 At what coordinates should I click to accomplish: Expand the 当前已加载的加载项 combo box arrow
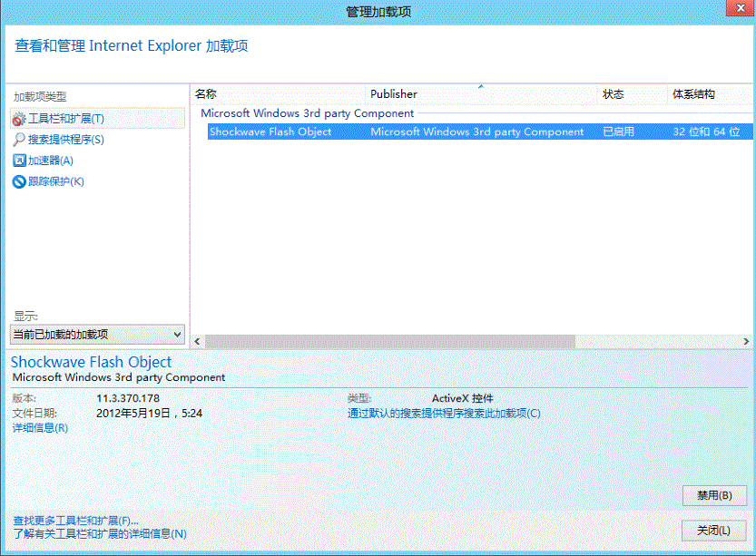coord(177,334)
